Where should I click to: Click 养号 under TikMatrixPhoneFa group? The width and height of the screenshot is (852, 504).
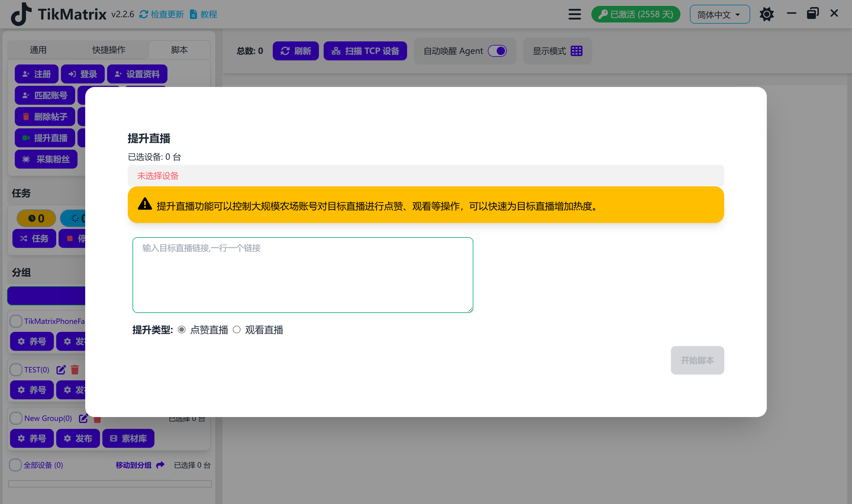(x=32, y=341)
